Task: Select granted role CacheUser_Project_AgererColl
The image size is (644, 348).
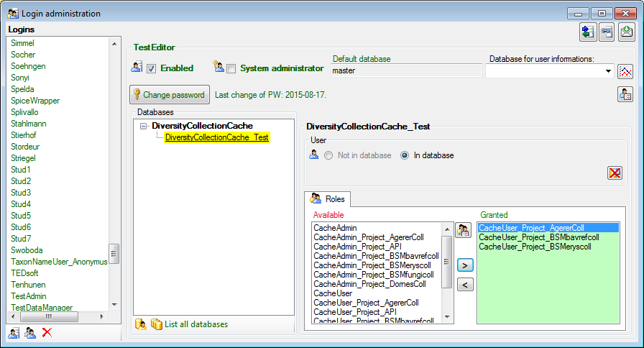Action: click(x=548, y=228)
